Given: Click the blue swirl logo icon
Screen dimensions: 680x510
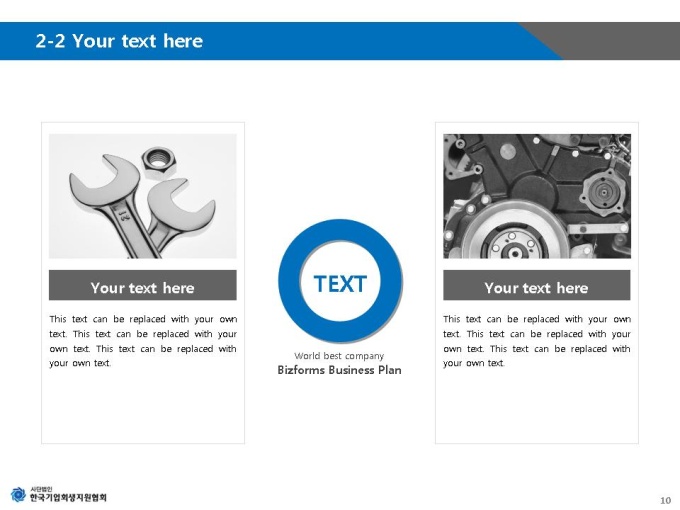Looking at the screenshot, I should [x=18, y=494].
